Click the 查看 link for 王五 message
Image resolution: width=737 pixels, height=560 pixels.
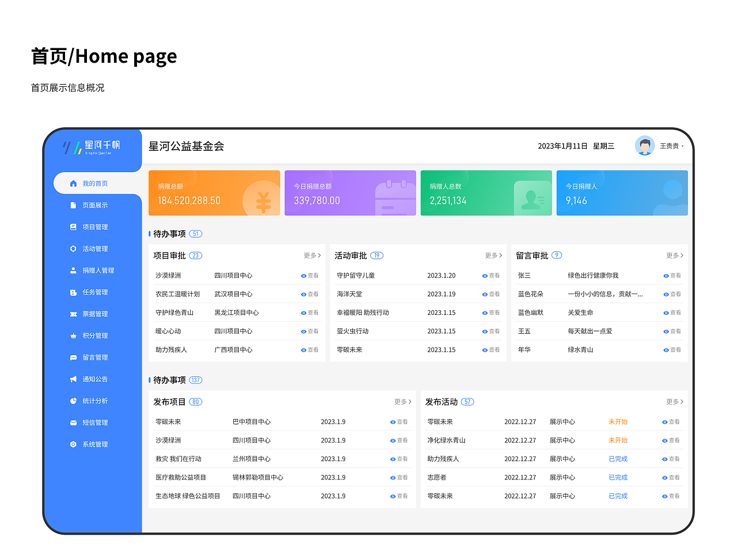pyautogui.click(x=672, y=332)
